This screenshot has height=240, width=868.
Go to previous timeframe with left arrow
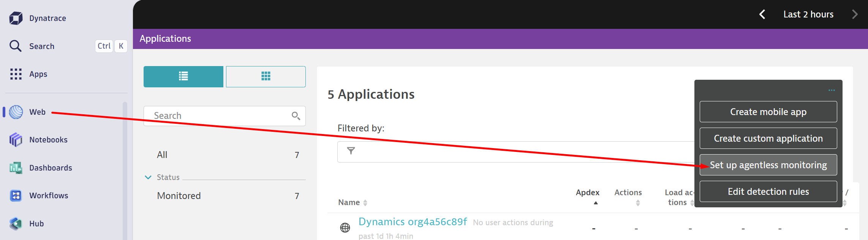762,14
